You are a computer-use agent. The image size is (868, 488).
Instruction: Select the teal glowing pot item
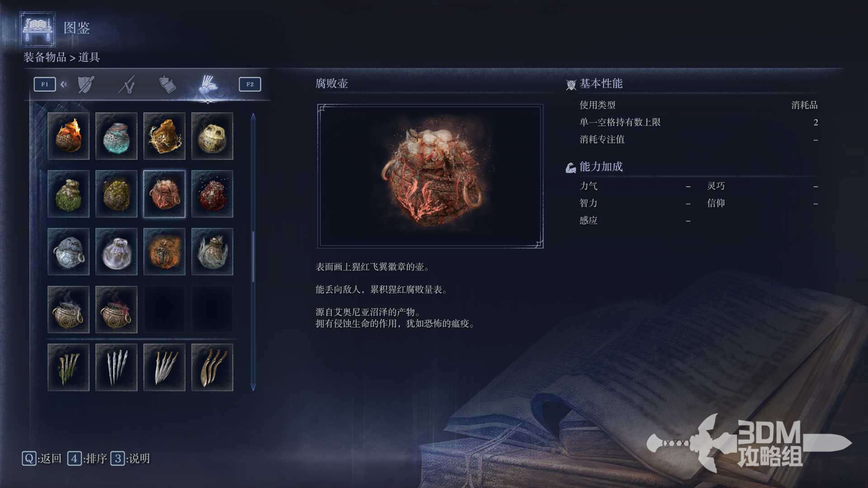tap(116, 136)
